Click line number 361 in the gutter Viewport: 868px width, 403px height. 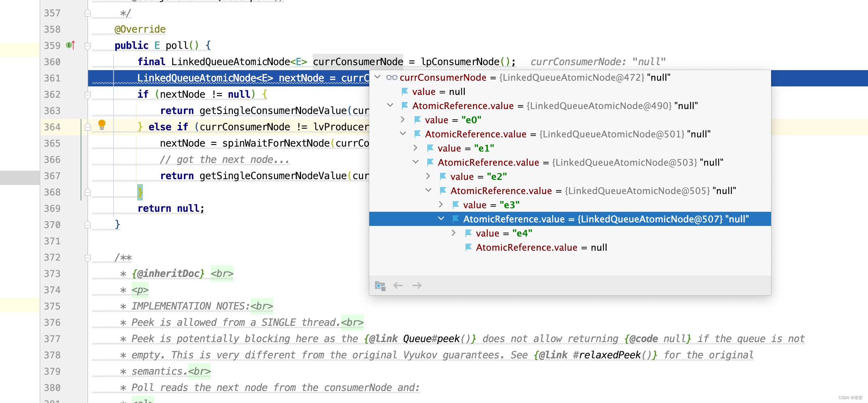click(52, 78)
